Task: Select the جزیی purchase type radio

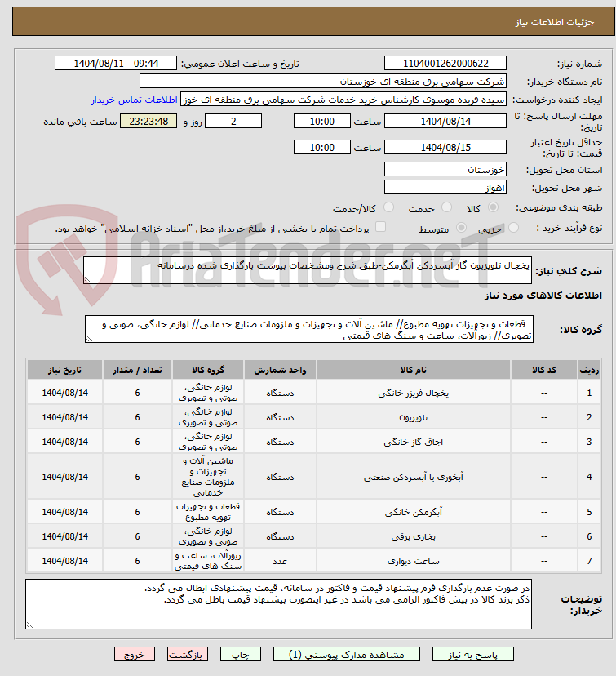Action: 513,228
